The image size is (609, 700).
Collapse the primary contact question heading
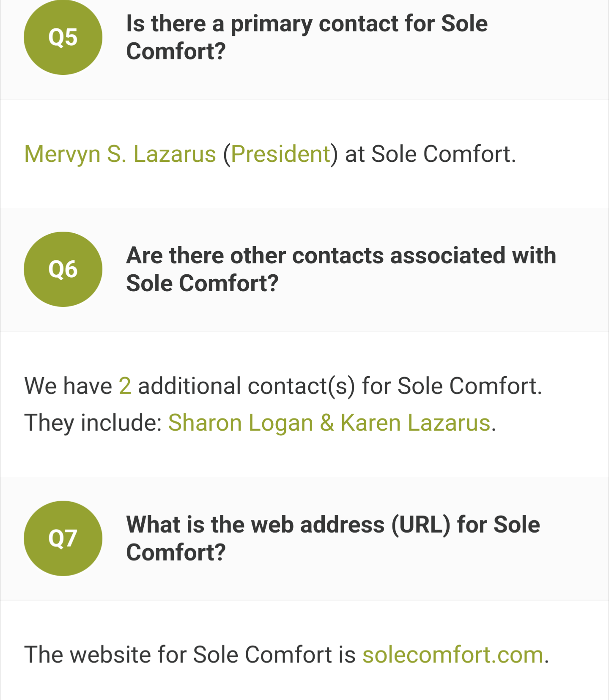click(307, 37)
